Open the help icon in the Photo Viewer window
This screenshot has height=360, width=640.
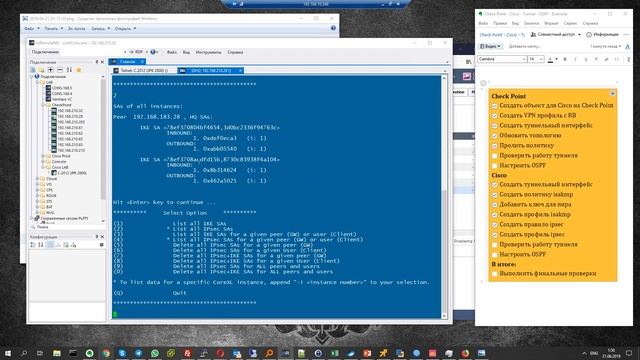333,28
